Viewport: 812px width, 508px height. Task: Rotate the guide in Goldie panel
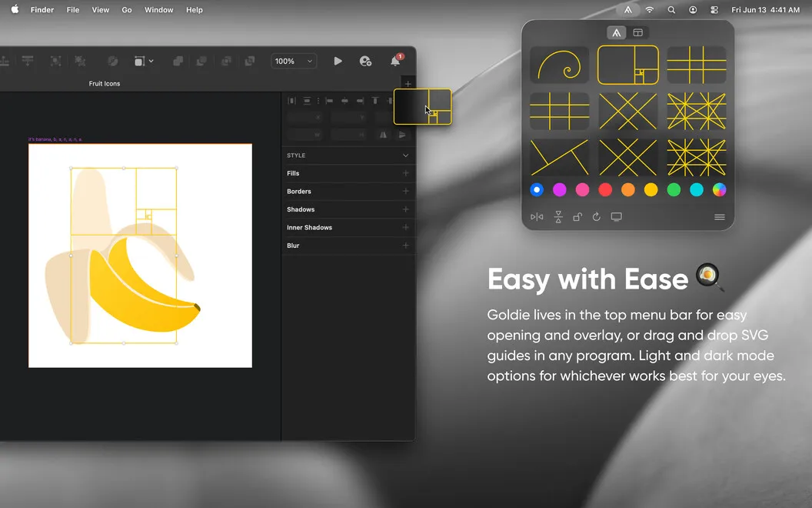(597, 217)
